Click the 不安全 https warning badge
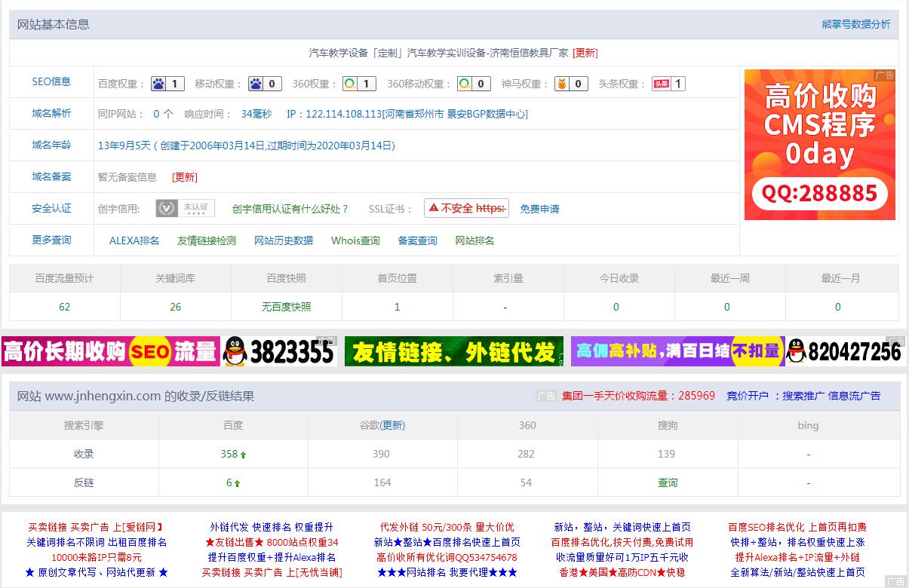Image resolution: width=909 pixels, height=588 pixels. tap(466, 208)
